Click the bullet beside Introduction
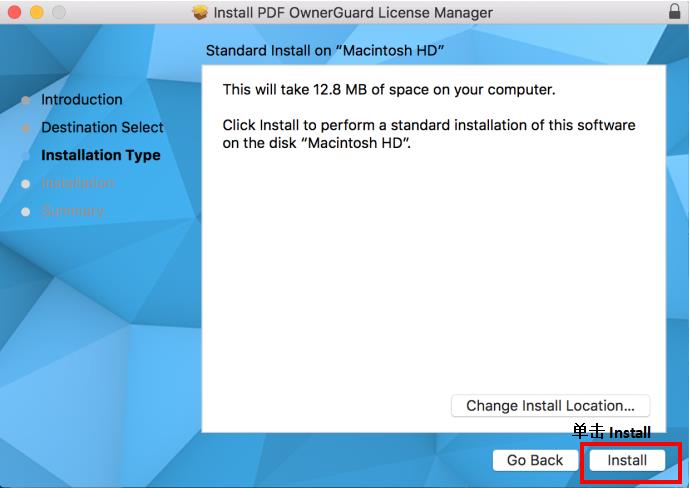Screen dimensions: 689x488 25,100
